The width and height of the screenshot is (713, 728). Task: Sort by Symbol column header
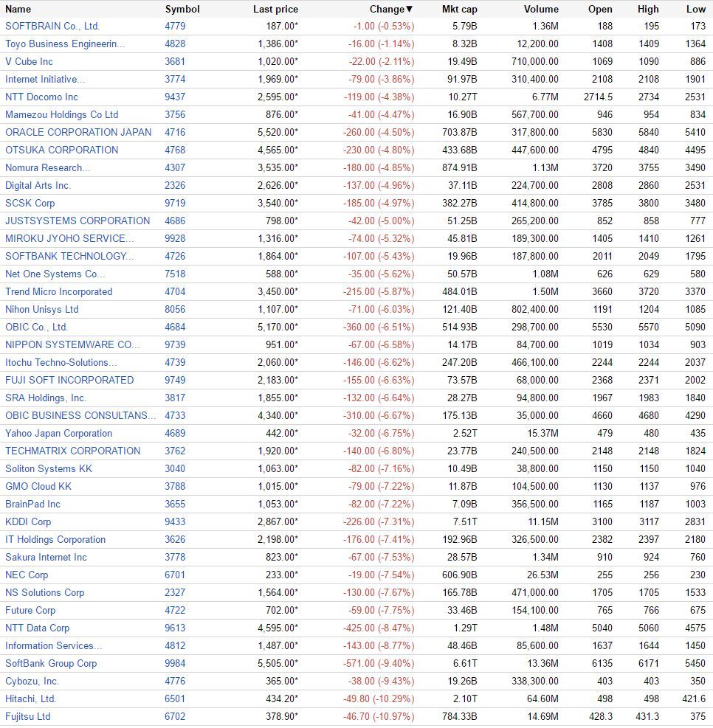182,10
